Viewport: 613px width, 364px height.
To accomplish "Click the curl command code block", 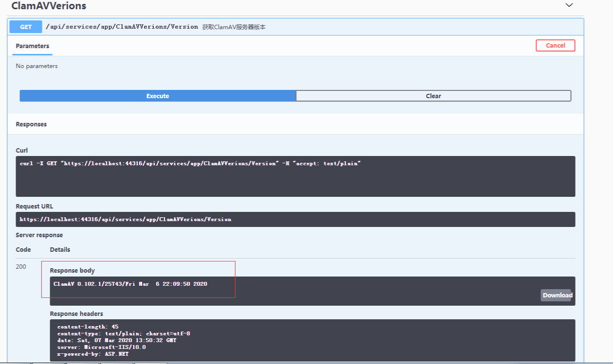I will [295, 176].
